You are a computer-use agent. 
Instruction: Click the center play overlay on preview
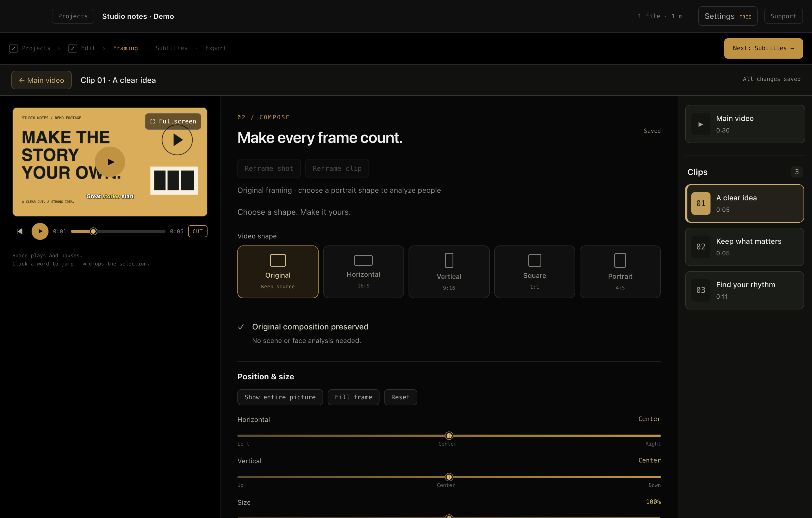click(x=110, y=162)
